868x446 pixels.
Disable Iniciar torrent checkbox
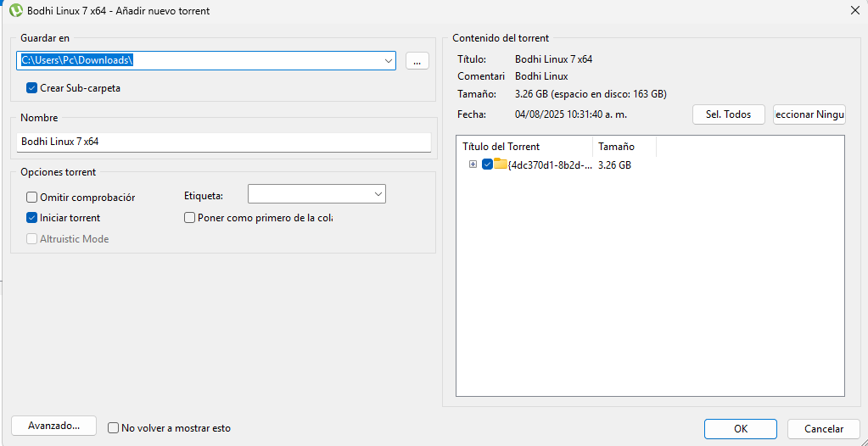pyautogui.click(x=32, y=218)
